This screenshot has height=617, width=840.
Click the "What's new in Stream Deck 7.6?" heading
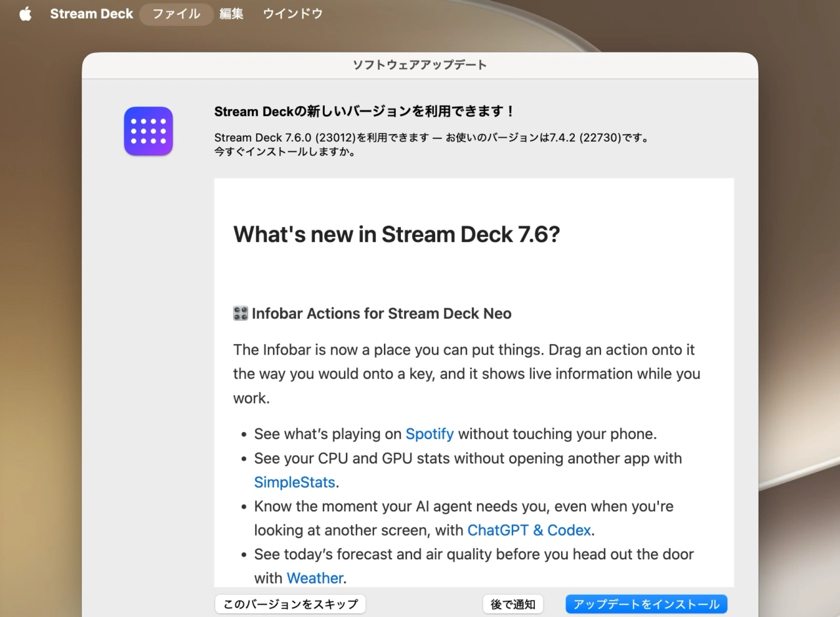pyautogui.click(x=397, y=234)
